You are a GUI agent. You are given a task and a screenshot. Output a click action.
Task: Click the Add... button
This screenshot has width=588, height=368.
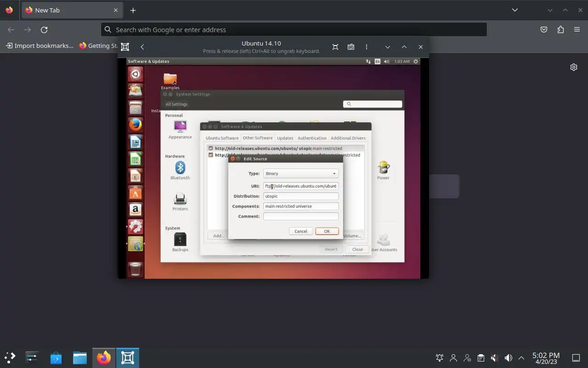pyautogui.click(x=219, y=236)
